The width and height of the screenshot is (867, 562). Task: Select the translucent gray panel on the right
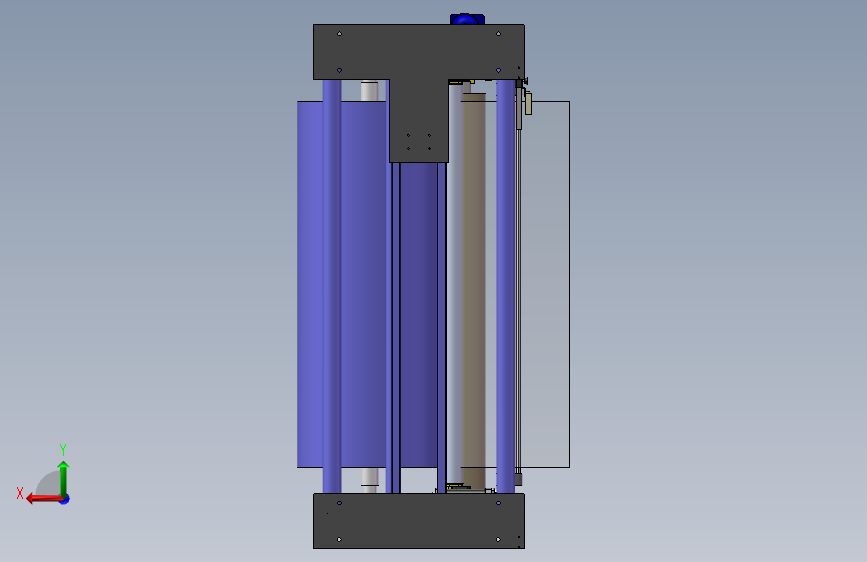tap(545, 284)
